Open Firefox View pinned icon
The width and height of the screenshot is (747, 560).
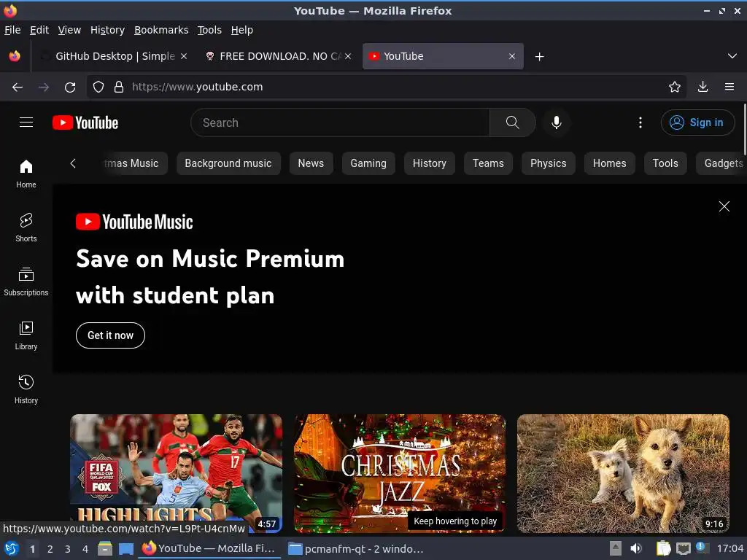pyautogui.click(x=15, y=56)
